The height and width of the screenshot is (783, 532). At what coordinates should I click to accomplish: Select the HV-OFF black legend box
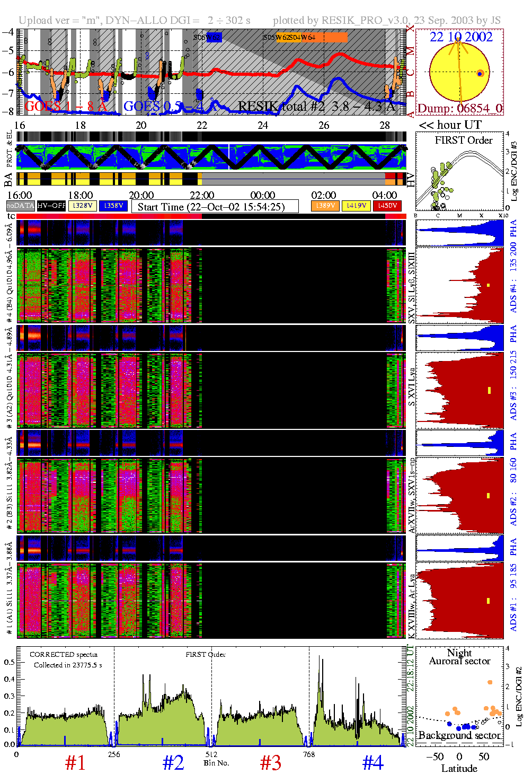[x=51, y=206]
